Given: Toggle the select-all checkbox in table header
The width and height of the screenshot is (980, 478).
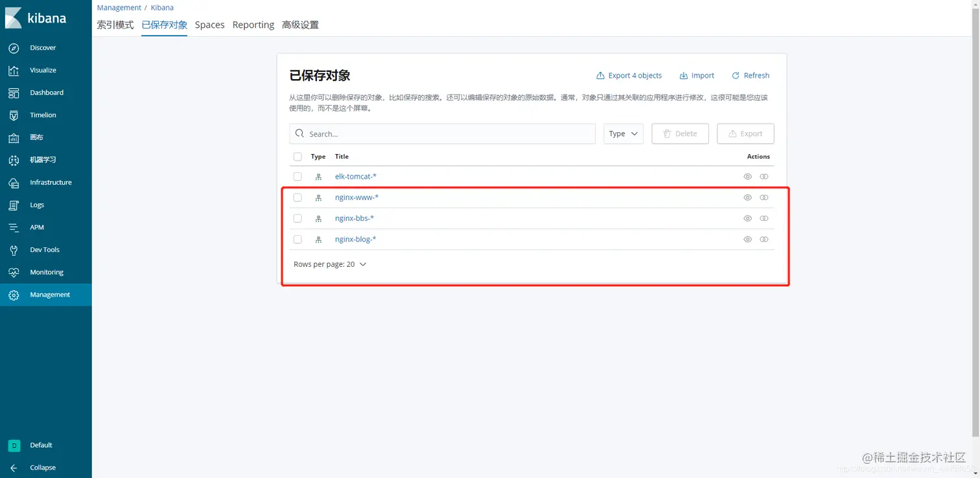Looking at the screenshot, I should point(297,157).
